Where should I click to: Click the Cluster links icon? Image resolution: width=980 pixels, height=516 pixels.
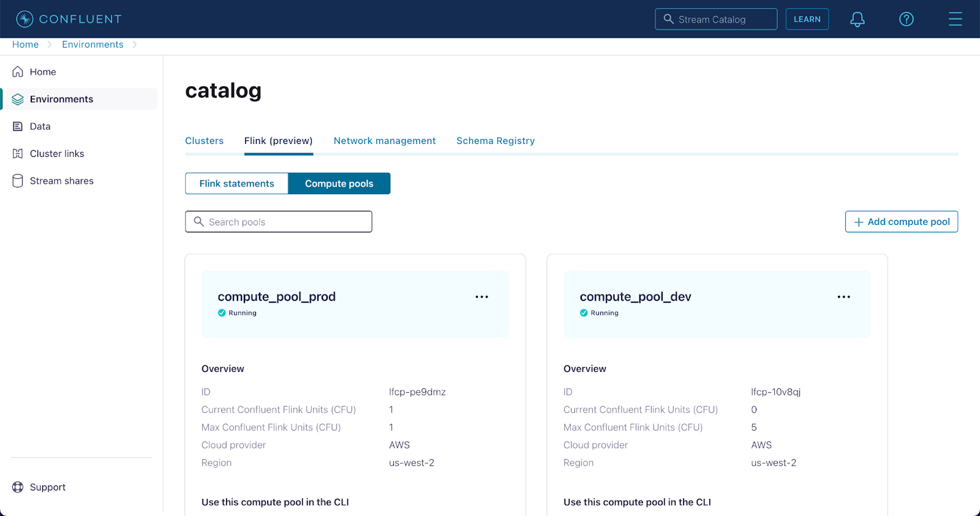pyautogui.click(x=18, y=154)
